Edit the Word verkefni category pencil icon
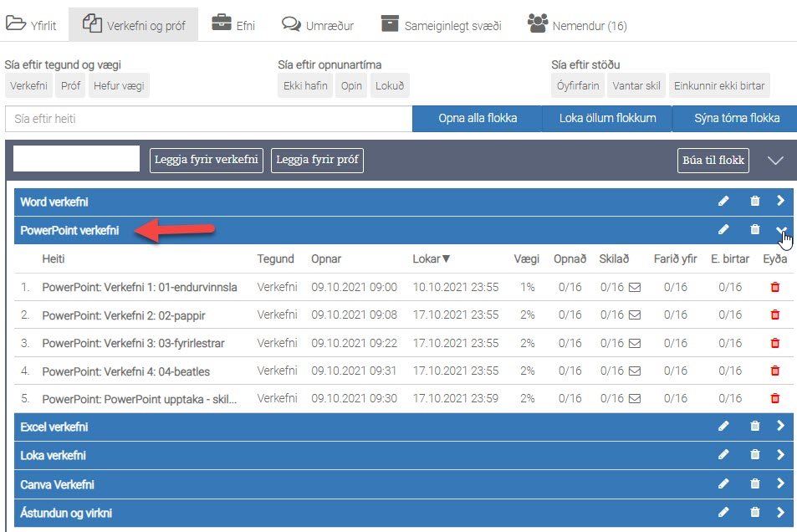The image size is (797, 532). click(x=723, y=201)
